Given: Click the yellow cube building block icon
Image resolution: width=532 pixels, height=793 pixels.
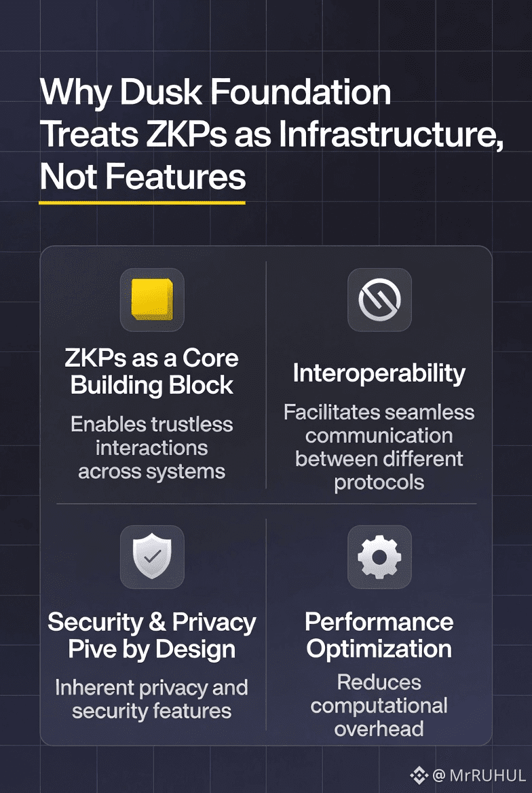Looking at the screenshot, I should point(152,299).
